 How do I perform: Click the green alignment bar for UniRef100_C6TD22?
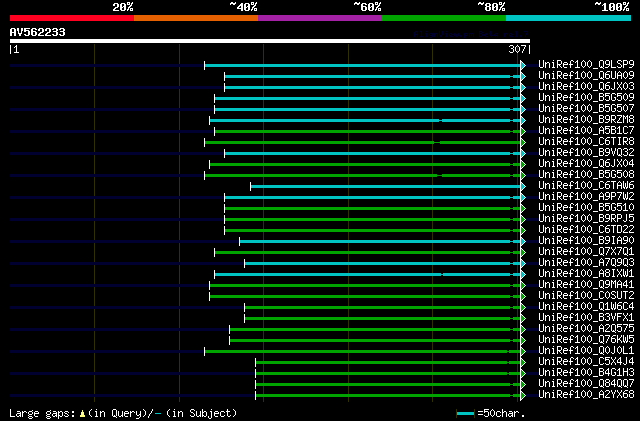click(372, 231)
